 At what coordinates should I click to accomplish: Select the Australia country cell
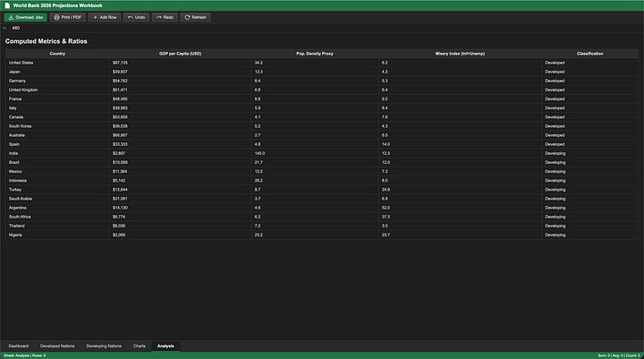pyautogui.click(x=57, y=135)
